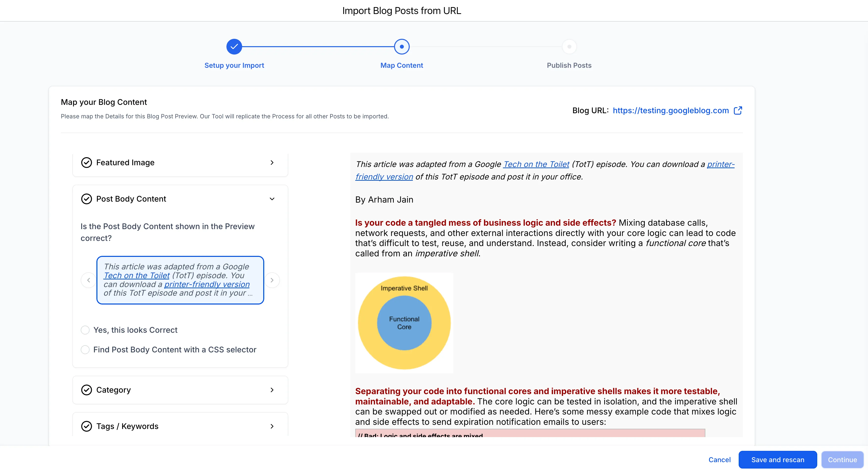Click the highlighted article excerpt preview box
This screenshot has width=868, height=470.
click(x=180, y=280)
